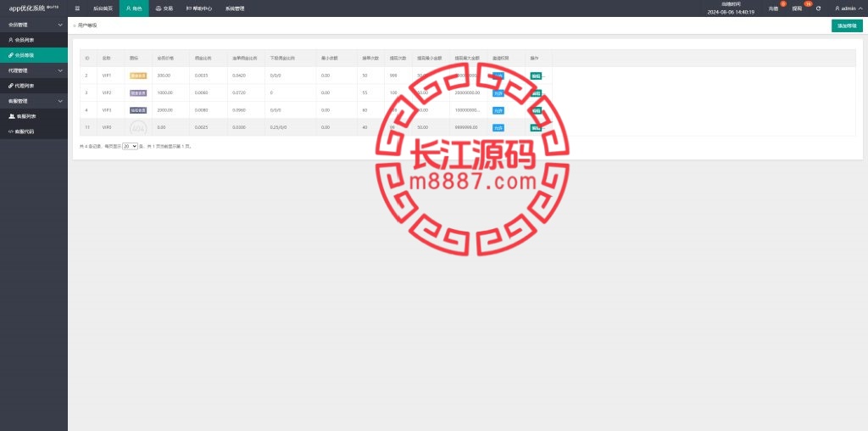Click the VIP2 level badge image
Viewport: 868px width, 431px height.
[x=138, y=93]
